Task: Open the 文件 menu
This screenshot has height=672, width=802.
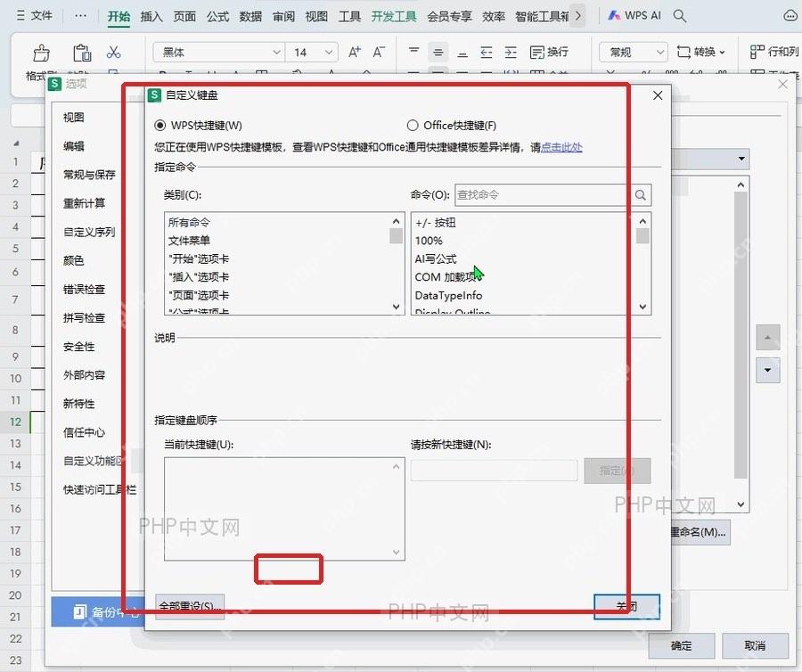Action: tap(35, 16)
